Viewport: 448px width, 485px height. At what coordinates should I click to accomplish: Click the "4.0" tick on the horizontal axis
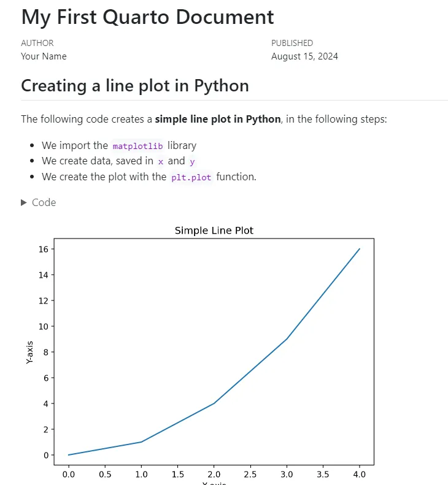point(359,474)
